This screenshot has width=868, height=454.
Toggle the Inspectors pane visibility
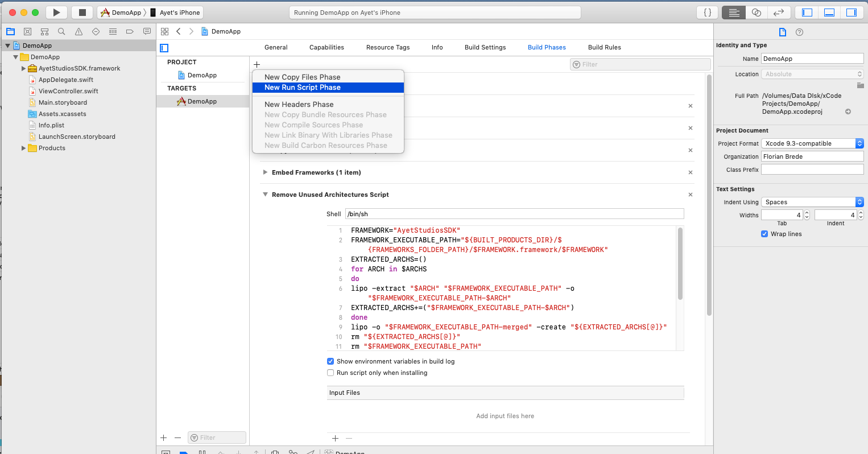(x=852, y=13)
